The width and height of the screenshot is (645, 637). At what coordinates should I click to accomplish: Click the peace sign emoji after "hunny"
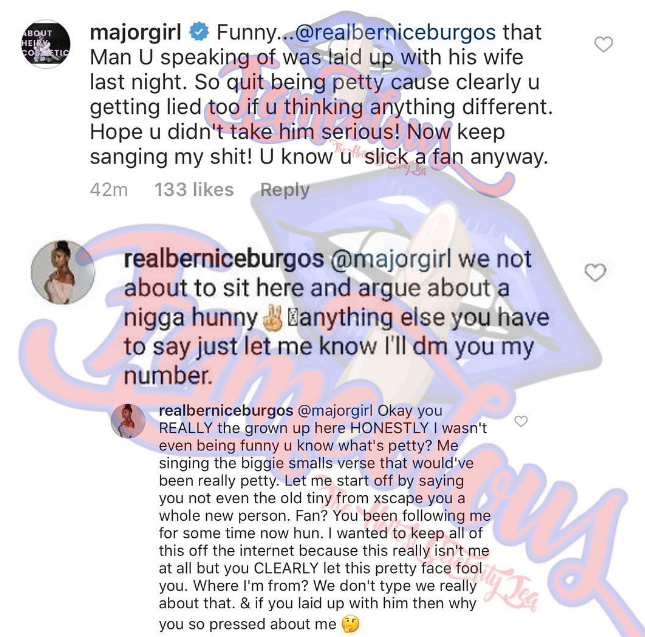[x=273, y=318]
